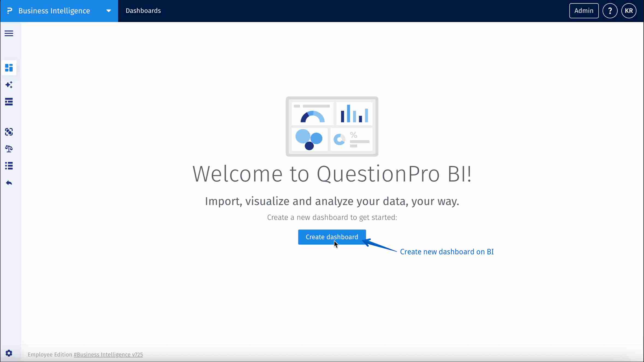This screenshot has width=644, height=362.
Task: Select the data scan icon in sidebar
Action: pos(9,132)
